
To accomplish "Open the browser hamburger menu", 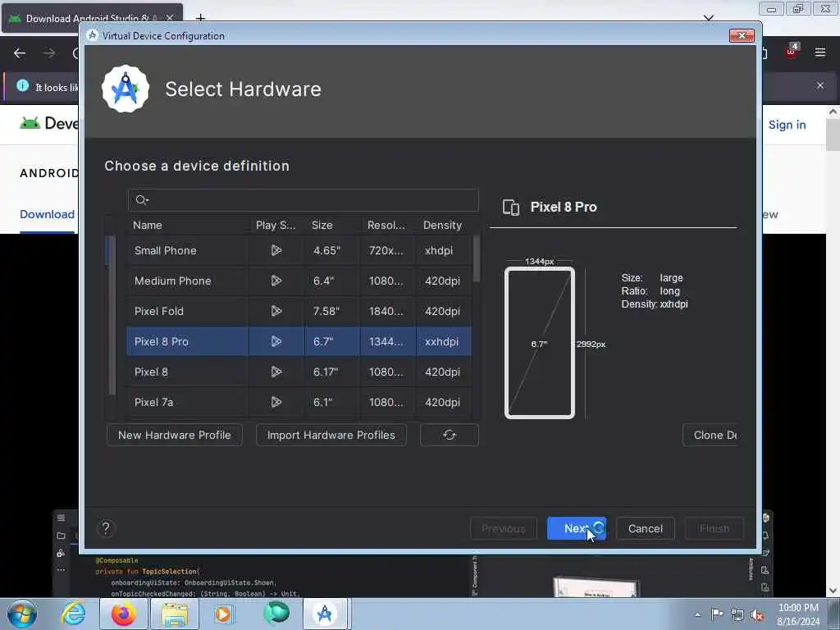I will pos(819,52).
